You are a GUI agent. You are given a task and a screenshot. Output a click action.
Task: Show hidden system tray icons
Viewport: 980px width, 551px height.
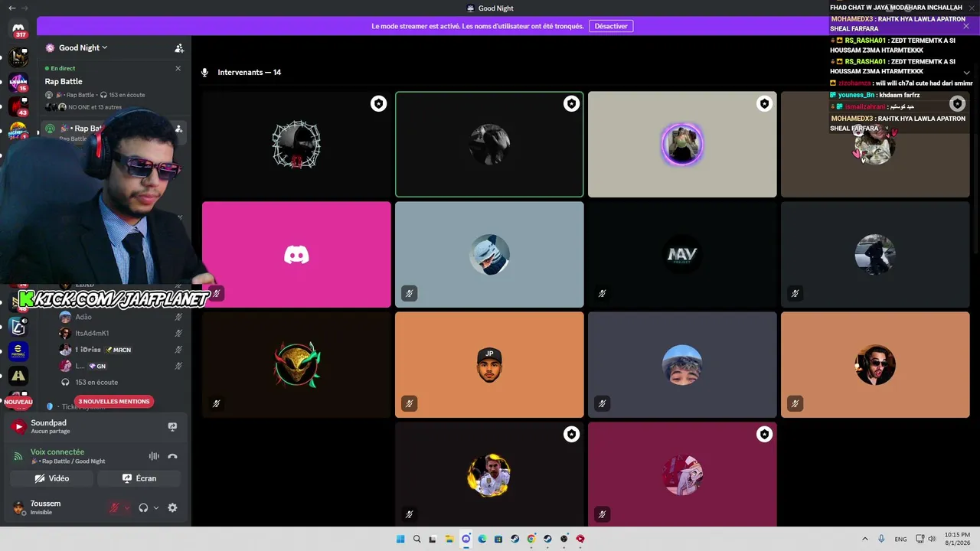[865, 539]
